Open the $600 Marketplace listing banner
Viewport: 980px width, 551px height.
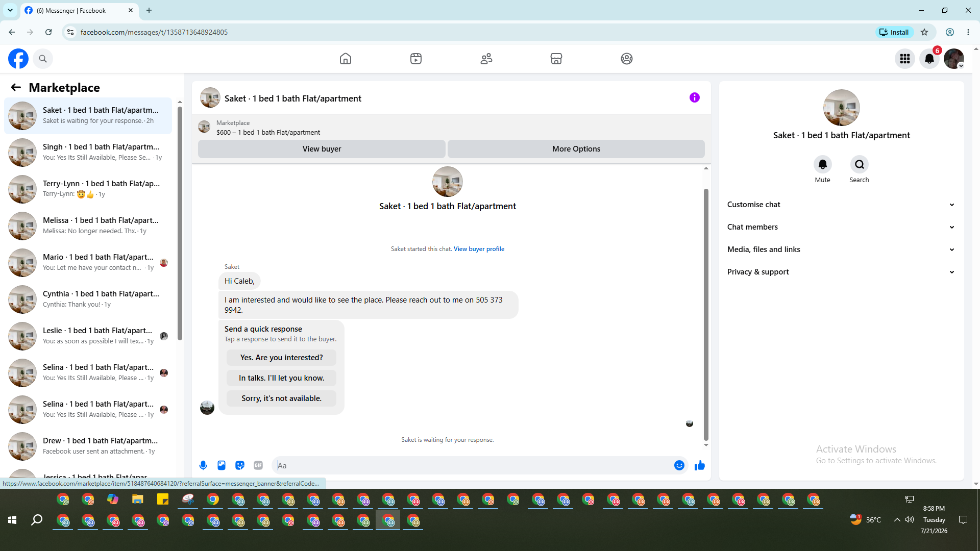pos(451,128)
